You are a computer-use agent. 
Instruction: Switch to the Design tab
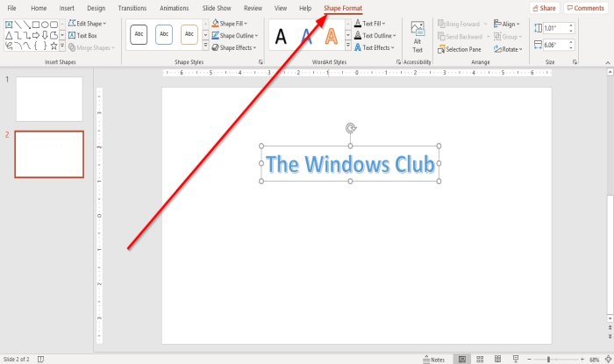point(96,8)
